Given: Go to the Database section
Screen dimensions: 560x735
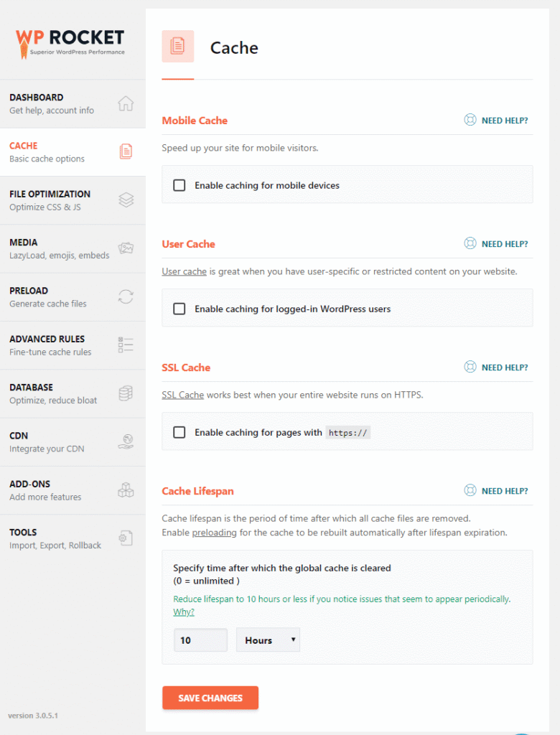Looking at the screenshot, I should pos(73,393).
